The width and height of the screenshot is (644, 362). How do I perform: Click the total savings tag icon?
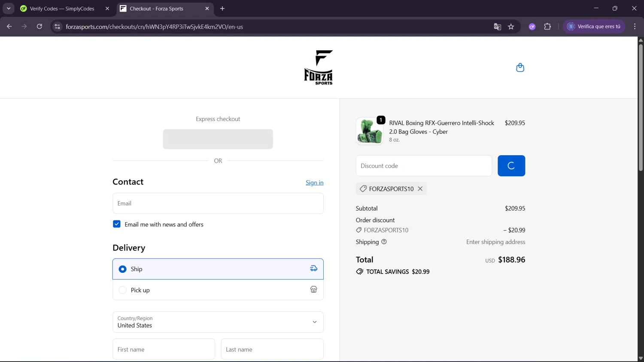(360, 271)
